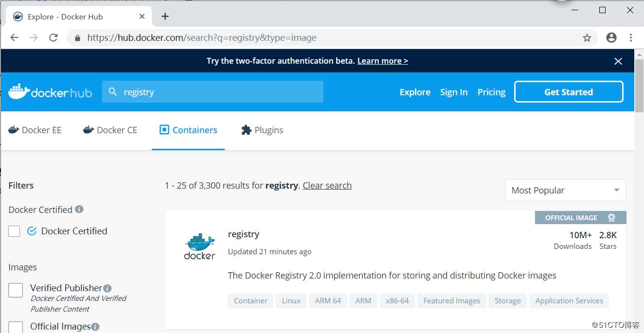Enable the Verified Publisher checkbox
Viewport: 644px width, 333px height.
tap(16, 290)
